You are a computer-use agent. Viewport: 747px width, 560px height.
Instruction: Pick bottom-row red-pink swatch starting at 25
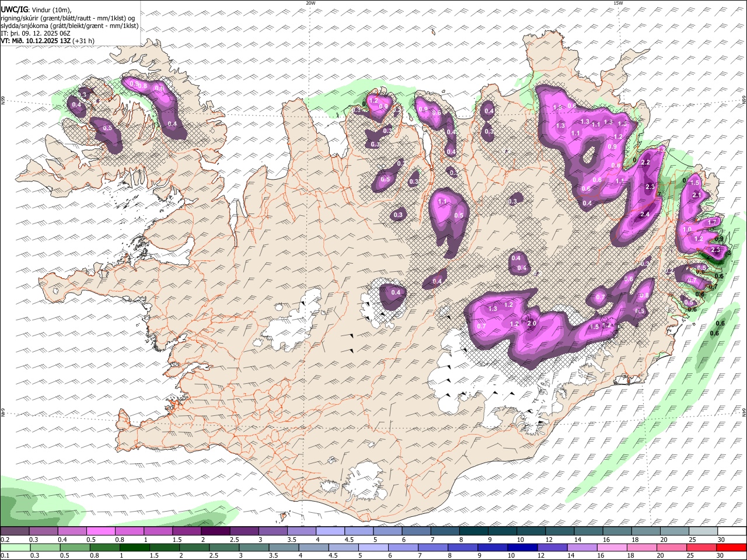(701, 548)
